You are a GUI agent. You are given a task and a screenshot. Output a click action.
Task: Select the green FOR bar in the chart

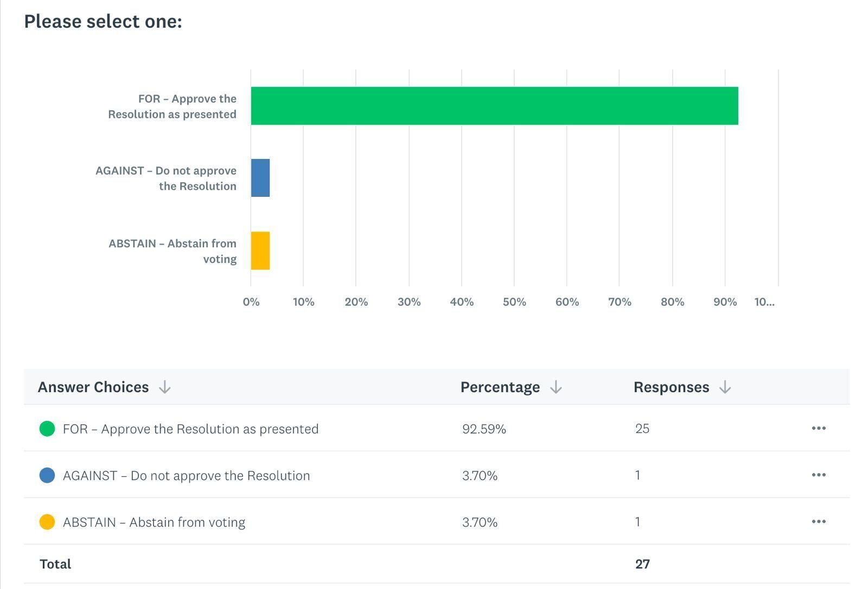click(x=494, y=106)
